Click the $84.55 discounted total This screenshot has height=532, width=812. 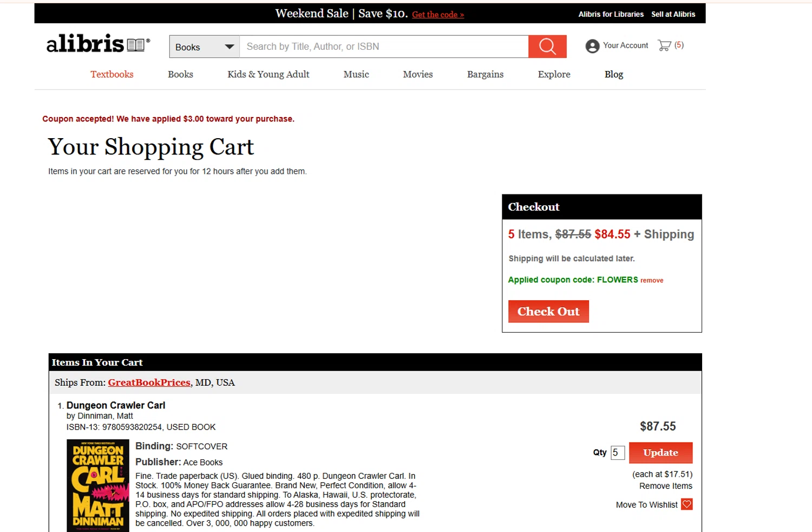612,234
